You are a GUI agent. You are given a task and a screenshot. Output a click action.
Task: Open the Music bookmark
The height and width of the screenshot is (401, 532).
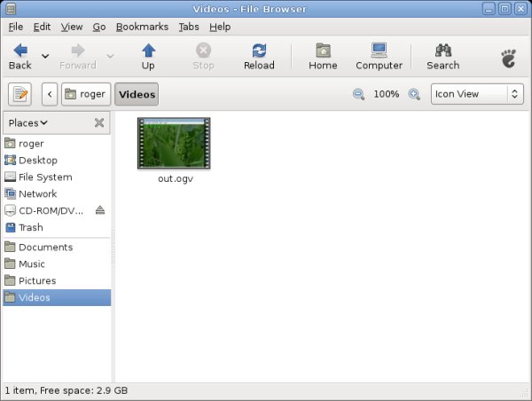[57, 263]
